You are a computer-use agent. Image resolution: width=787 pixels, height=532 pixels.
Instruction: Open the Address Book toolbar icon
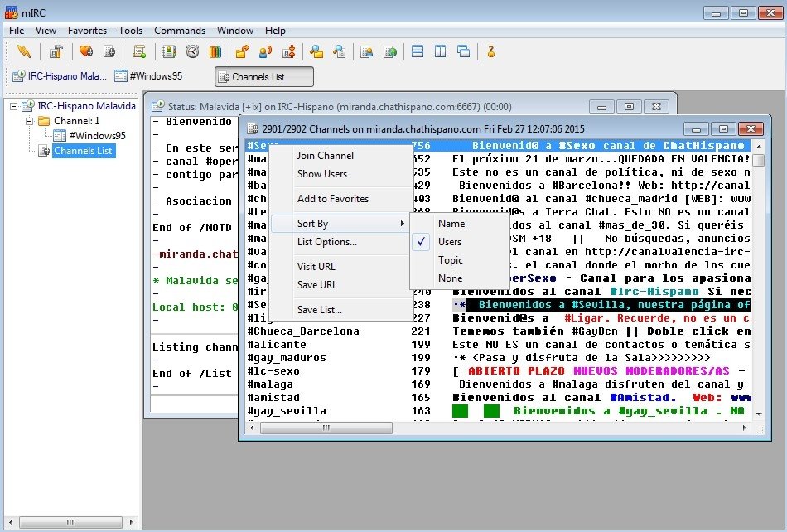tap(169, 51)
